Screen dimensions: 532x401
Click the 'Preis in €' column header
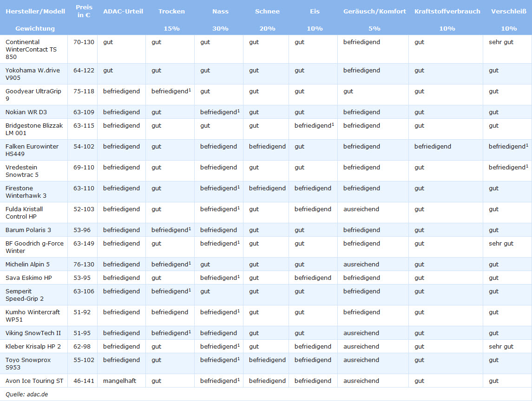pos(84,11)
